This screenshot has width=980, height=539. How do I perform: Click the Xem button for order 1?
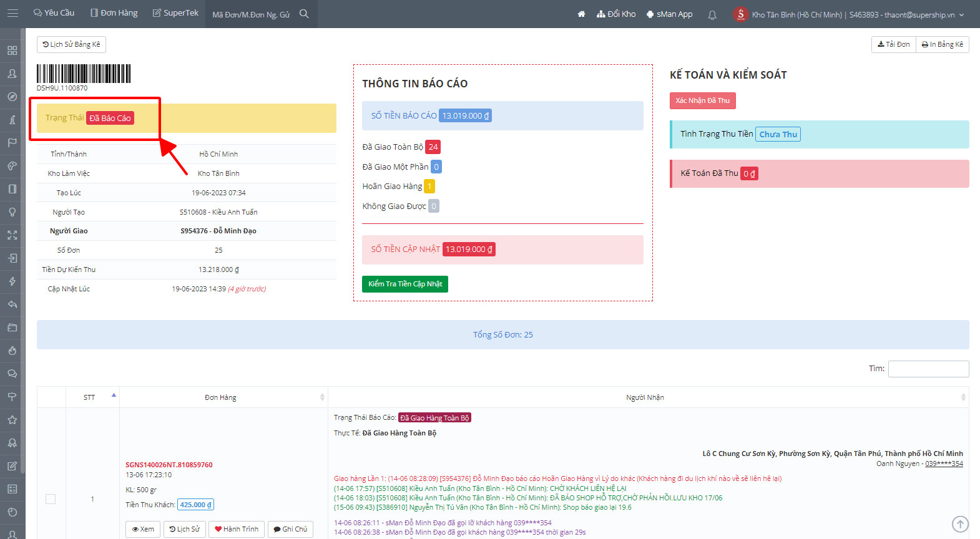(143, 529)
